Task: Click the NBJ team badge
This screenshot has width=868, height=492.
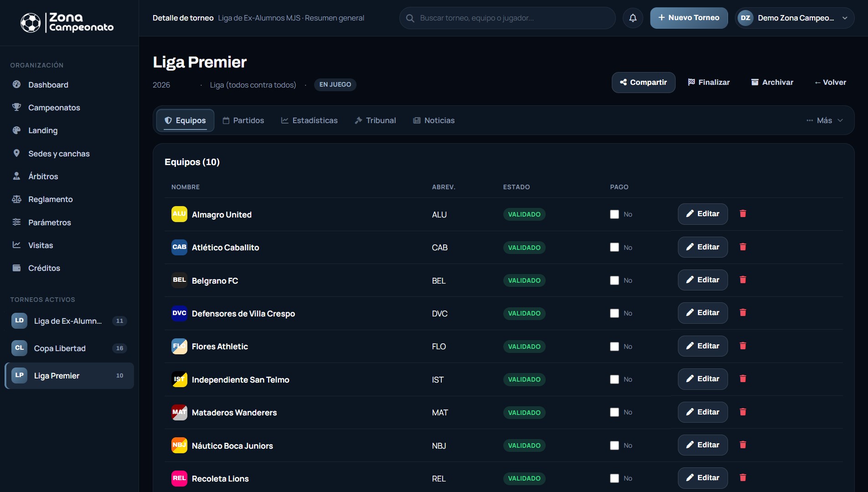Action: click(179, 445)
